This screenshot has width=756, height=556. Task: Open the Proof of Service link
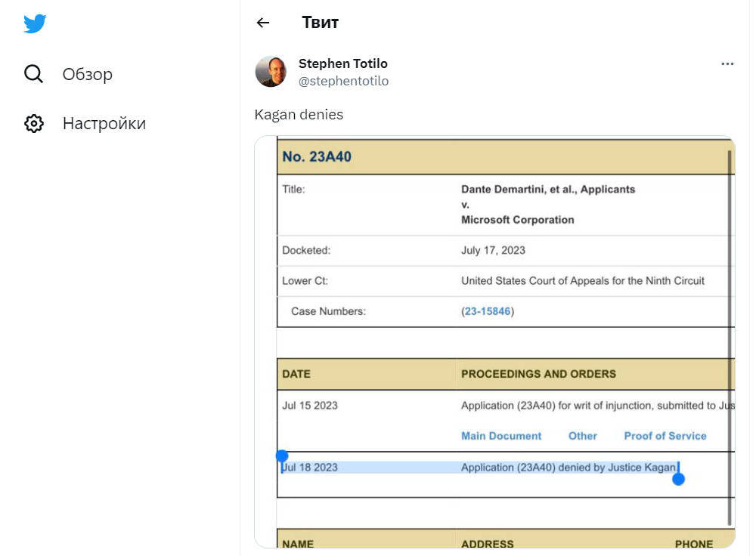tap(665, 436)
